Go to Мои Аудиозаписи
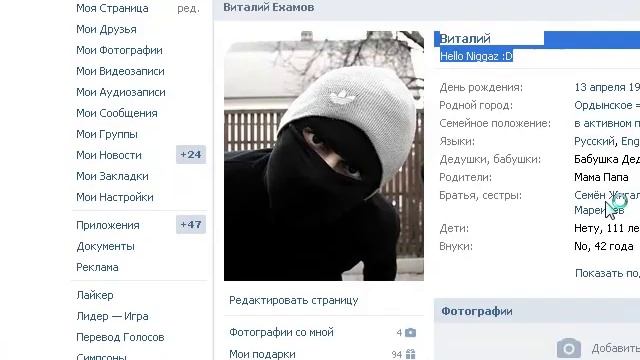This screenshot has height=360, width=640. click(121, 92)
